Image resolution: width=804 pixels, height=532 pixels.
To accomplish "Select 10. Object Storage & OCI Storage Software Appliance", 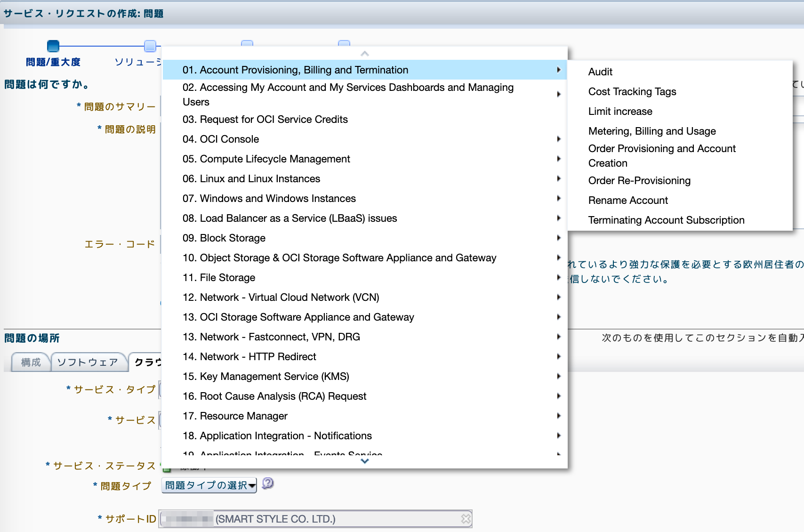I will point(365,258).
